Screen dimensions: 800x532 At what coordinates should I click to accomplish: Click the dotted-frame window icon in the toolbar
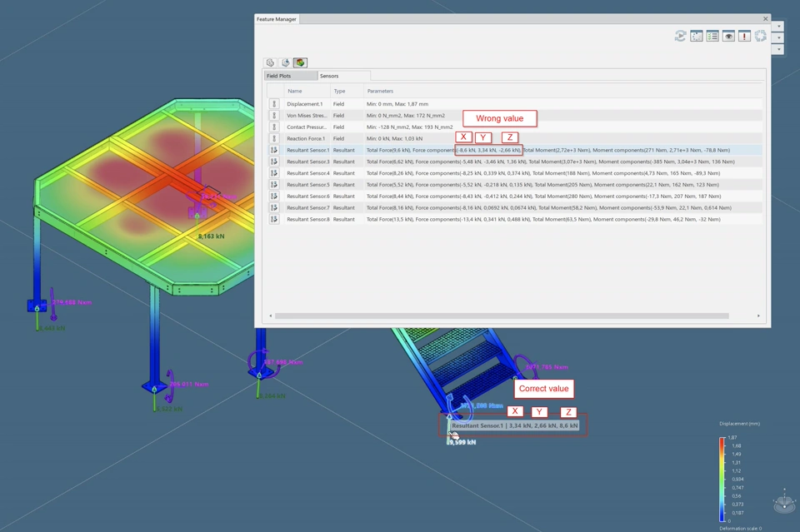point(697,36)
